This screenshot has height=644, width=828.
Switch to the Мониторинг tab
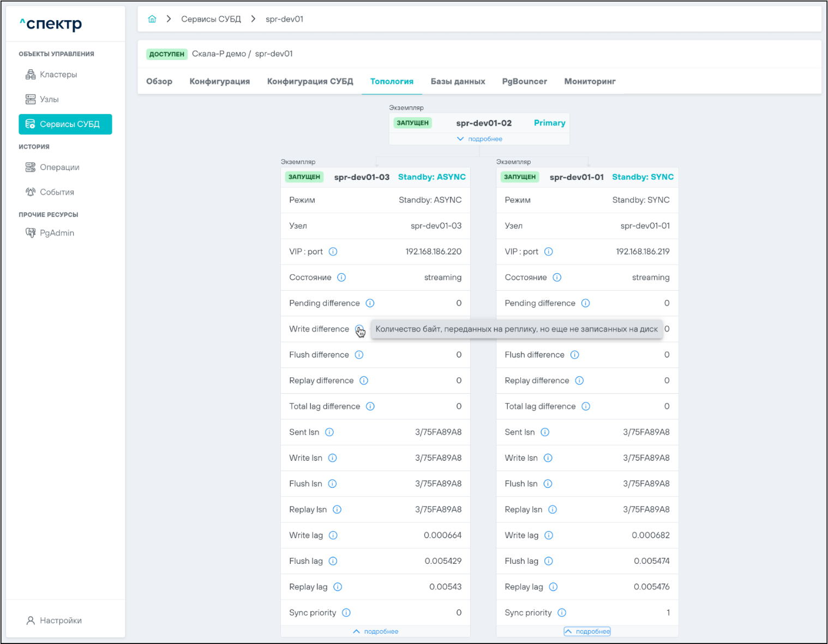tap(590, 81)
